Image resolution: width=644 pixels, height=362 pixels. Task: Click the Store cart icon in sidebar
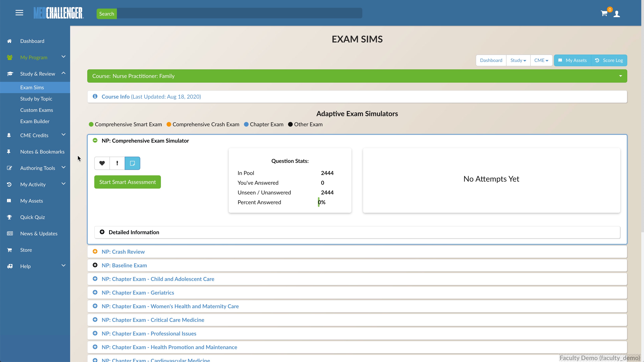click(9, 250)
